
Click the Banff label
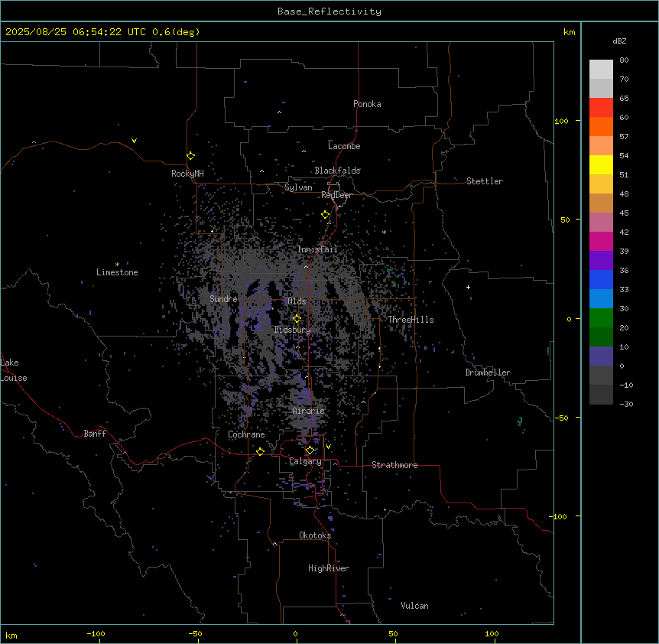(95, 434)
